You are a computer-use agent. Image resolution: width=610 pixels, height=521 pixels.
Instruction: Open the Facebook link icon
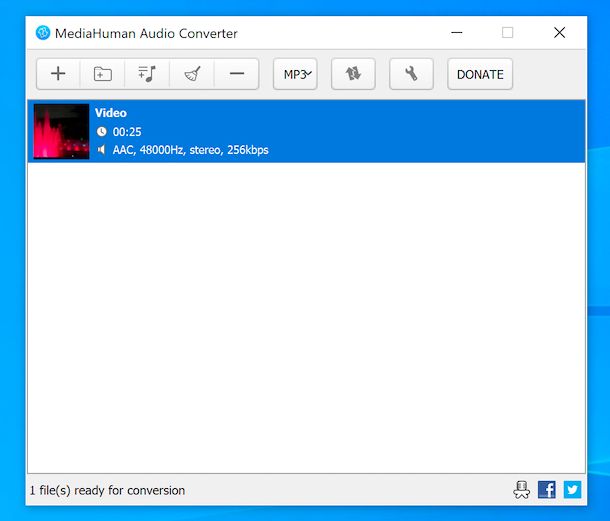pos(547,489)
